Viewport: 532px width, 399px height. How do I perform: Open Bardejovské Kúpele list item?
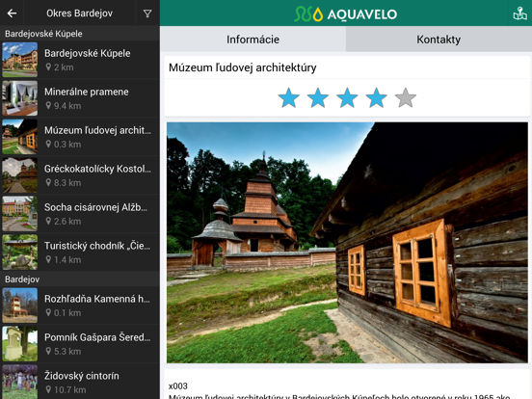click(x=80, y=60)
